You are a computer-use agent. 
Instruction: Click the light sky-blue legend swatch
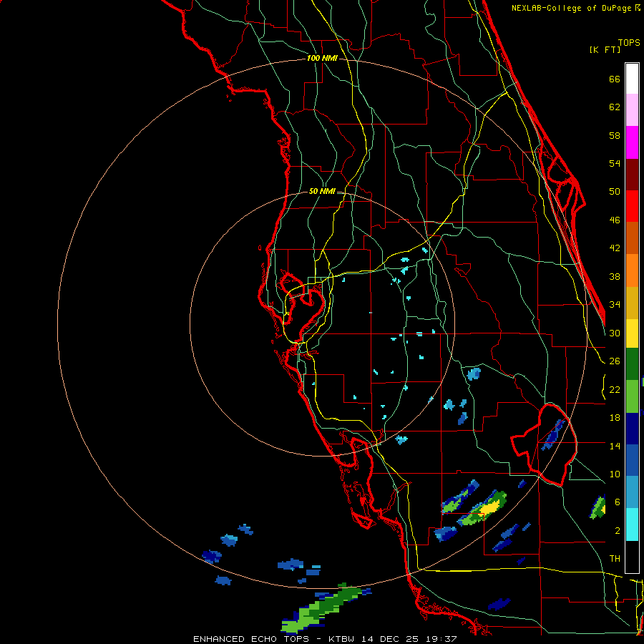click(x=632, y=492)
